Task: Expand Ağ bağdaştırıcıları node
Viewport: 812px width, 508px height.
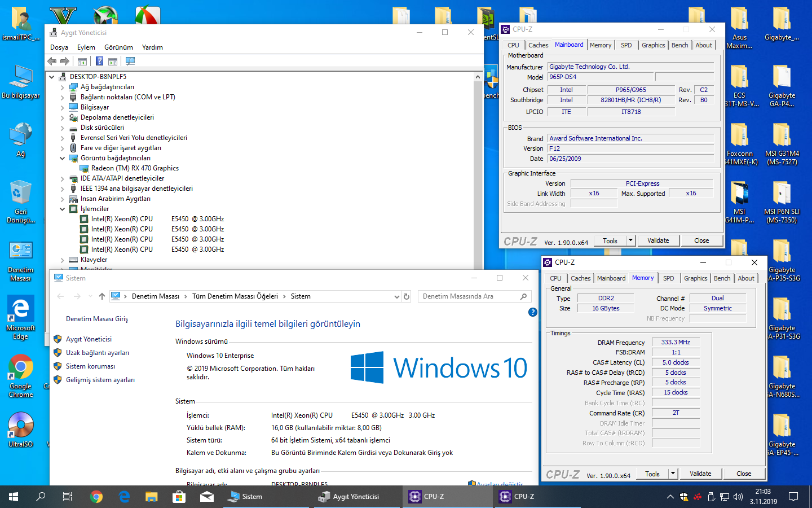Action: (63, 87)
